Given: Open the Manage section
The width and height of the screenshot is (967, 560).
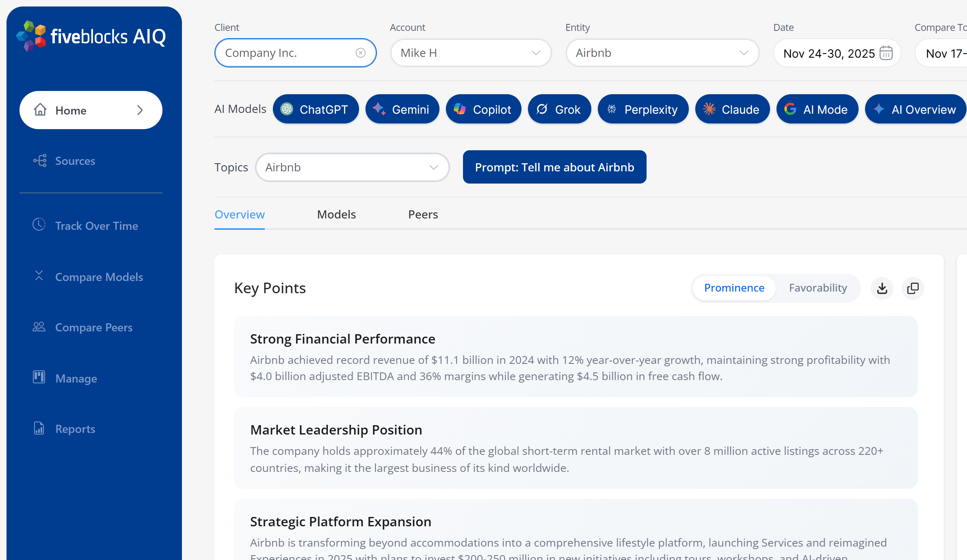Looking at the screenshot, I should (x=76, y=378).
